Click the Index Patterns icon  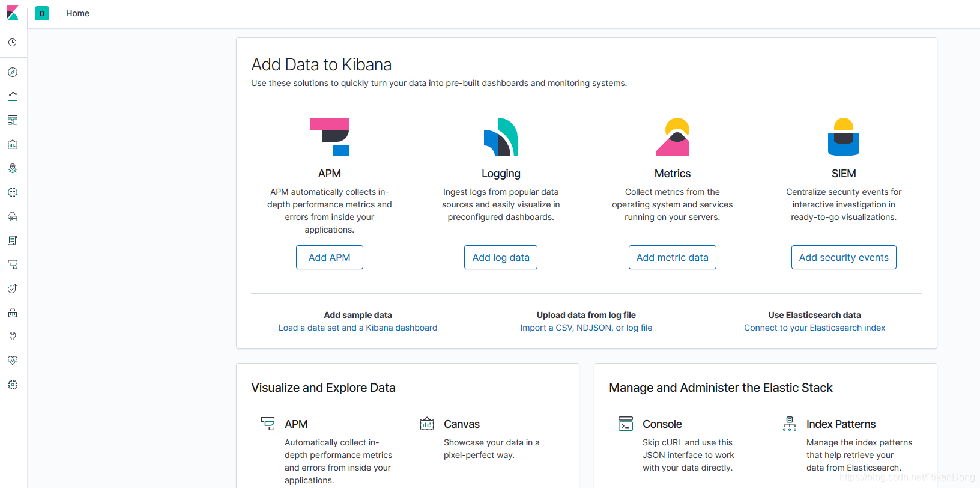click(790, 424)
